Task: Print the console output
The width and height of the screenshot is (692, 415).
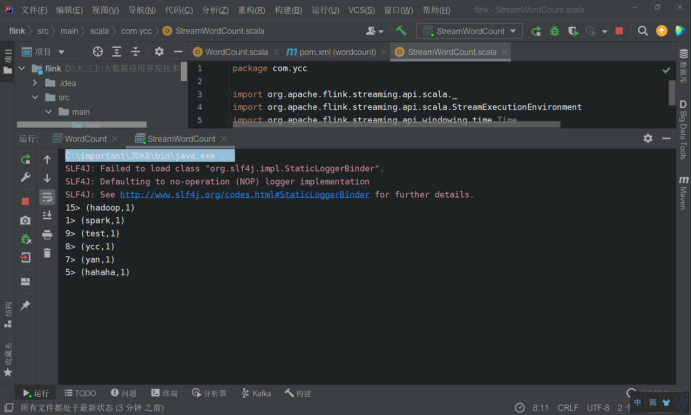Action: tap(47, 234)
